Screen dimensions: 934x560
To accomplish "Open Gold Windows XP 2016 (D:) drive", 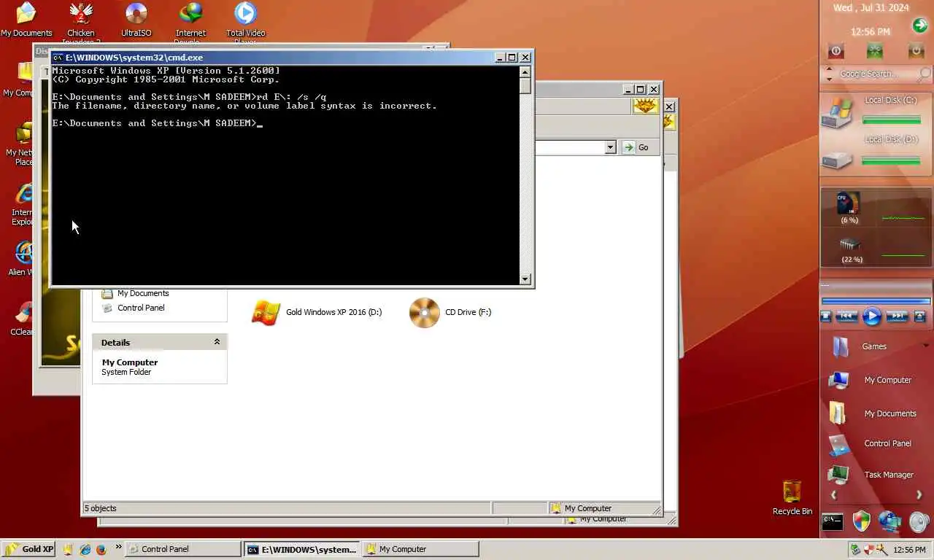I will click(x=317, y=312).
